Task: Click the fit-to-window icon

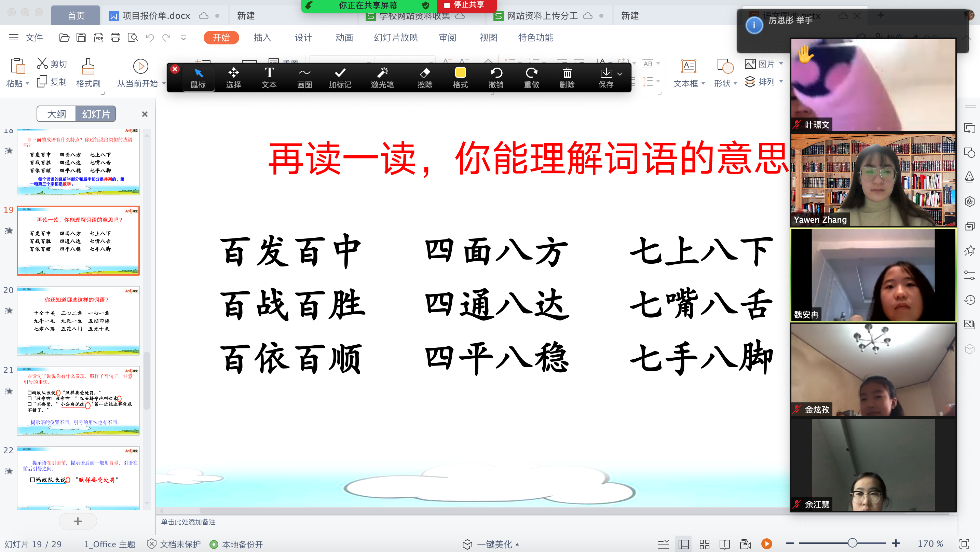Action: click(x=964, y=543)
